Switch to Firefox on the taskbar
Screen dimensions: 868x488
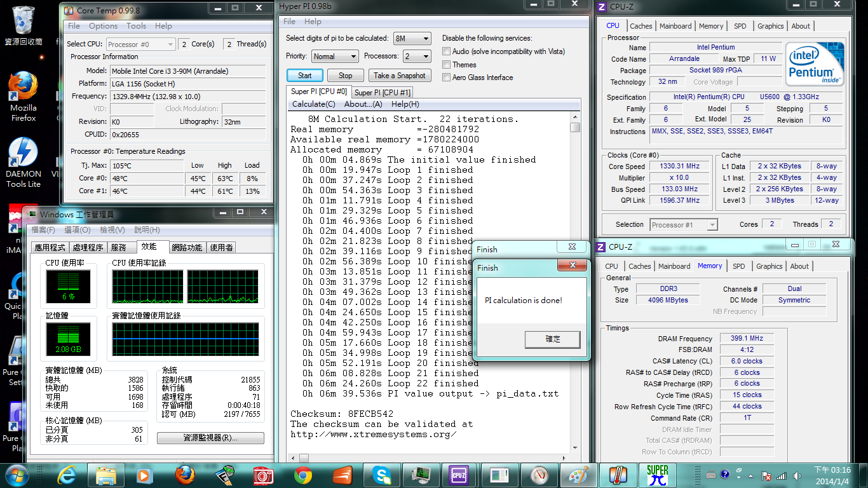185,475
